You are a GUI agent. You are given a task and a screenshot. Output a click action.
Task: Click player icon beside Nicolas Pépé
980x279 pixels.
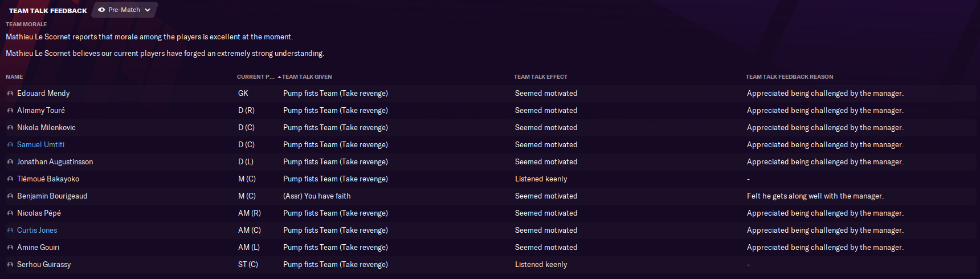click(10, 213)
